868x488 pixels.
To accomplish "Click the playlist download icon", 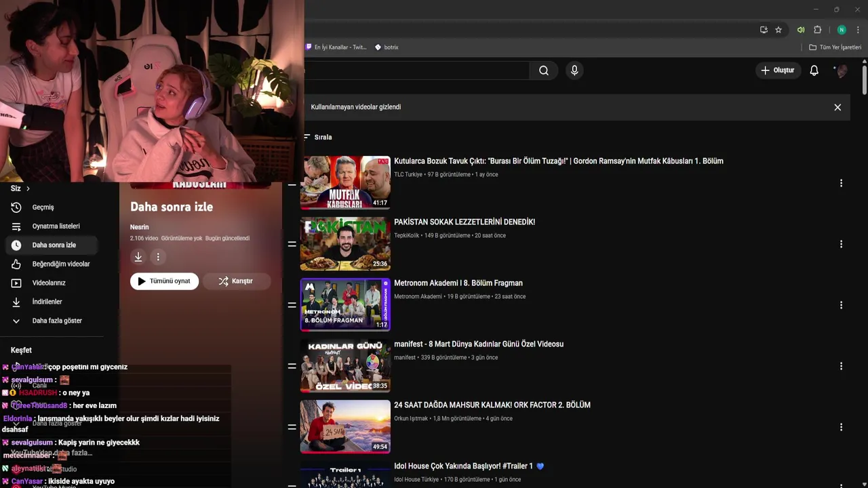I will [138, 257].
